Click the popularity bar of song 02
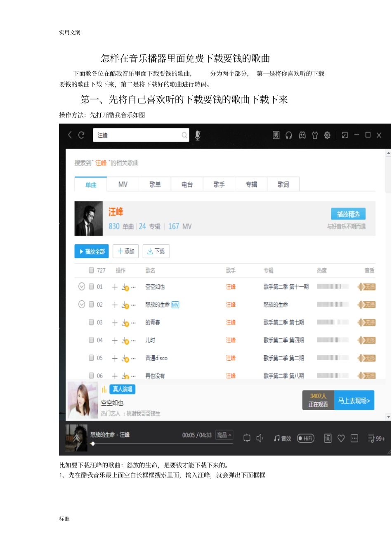The height and width of the screenshot is (555, 392). pos(333,305)
